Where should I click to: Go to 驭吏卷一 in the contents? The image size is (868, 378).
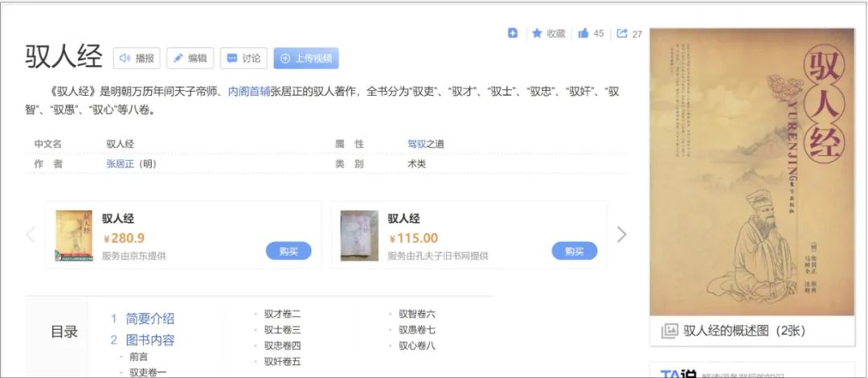pos(148,372)
